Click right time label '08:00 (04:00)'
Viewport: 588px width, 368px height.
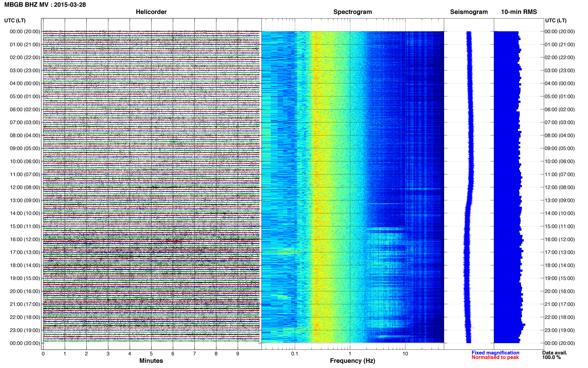(560, 135)
